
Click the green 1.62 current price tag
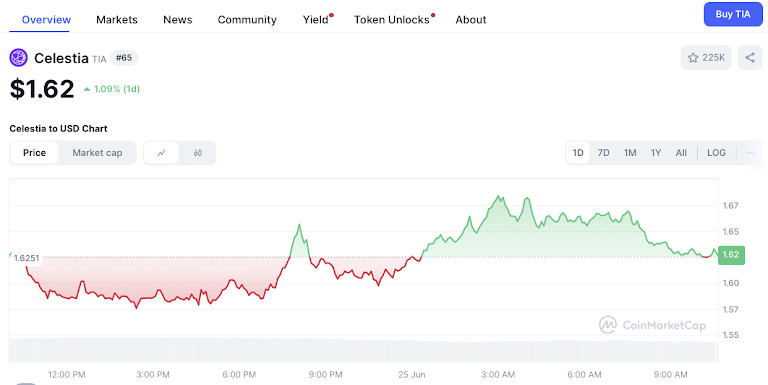pos(731,255)
